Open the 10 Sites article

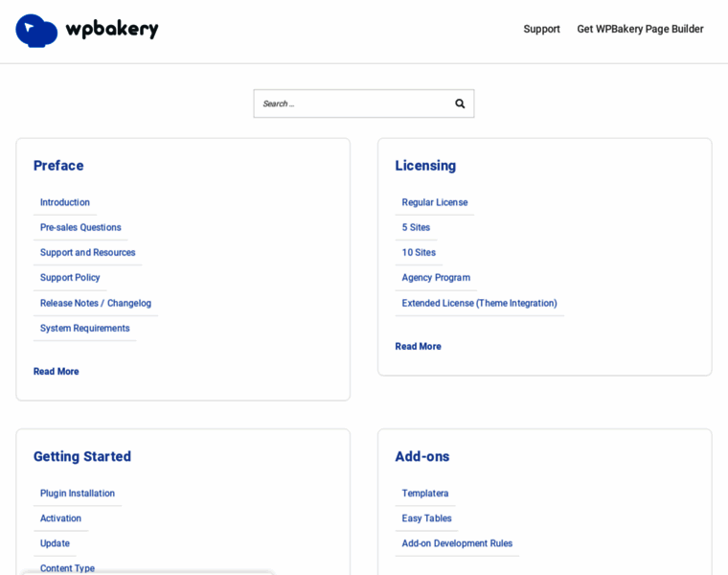click(x=419, y=253)
